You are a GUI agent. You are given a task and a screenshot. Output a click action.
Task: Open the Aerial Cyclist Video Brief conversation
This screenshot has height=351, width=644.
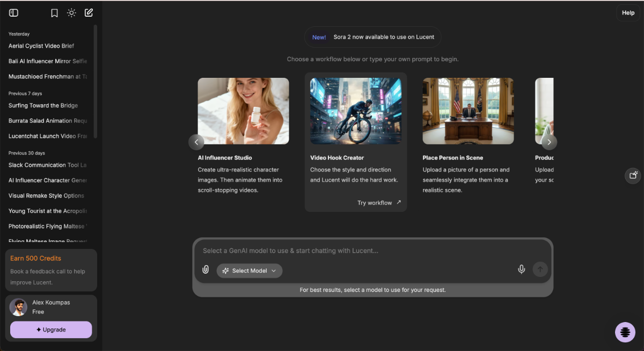pyautogui.click(x=41, y=46)
